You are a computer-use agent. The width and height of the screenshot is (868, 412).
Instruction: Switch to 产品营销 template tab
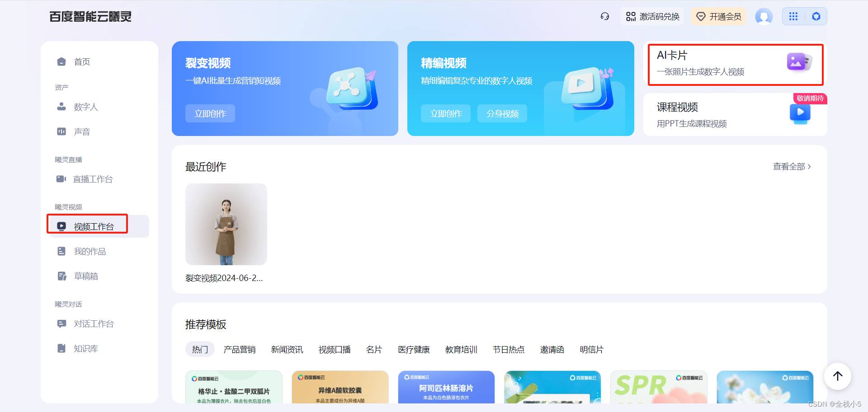point(240,349)
